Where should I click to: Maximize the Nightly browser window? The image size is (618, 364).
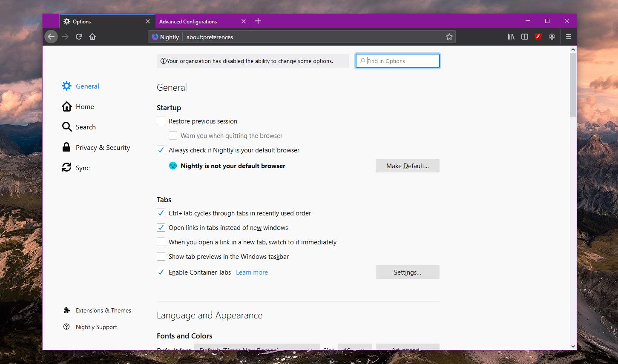(547, 21)
